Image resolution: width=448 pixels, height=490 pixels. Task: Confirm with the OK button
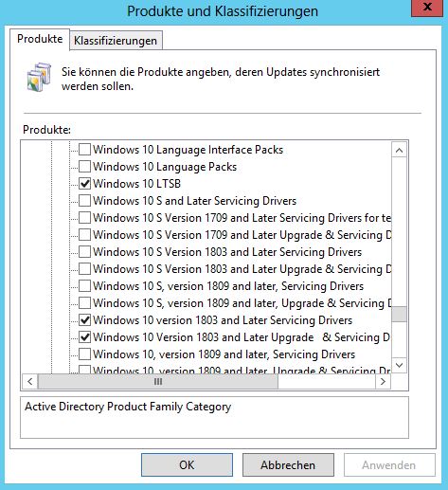(x=187, y=464)
